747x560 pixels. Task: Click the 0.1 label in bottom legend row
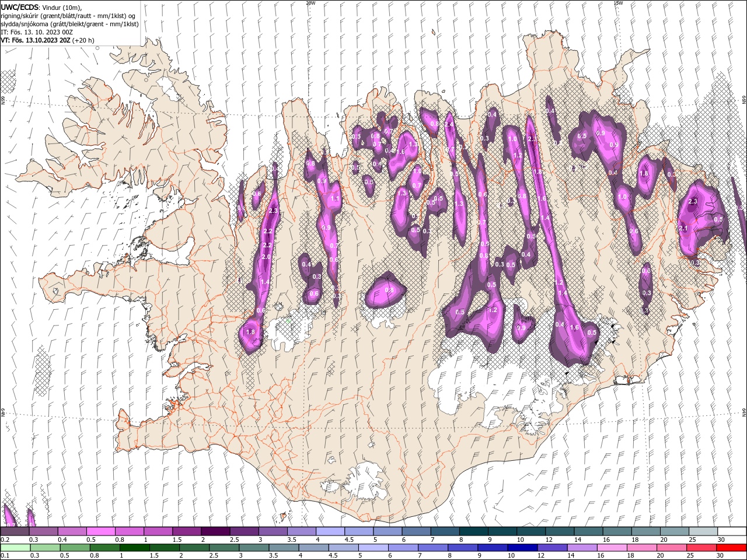pos(5,556)
